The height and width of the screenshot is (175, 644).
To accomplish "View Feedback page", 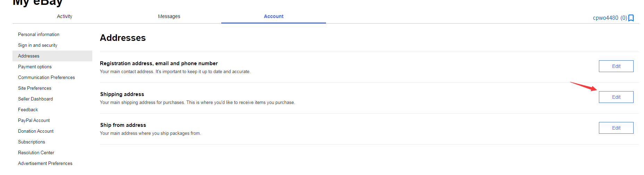I will (28, 110).
